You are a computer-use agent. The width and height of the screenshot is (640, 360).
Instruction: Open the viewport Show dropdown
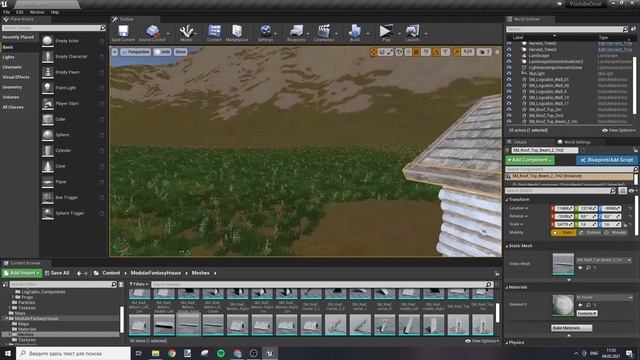(180, 52)
